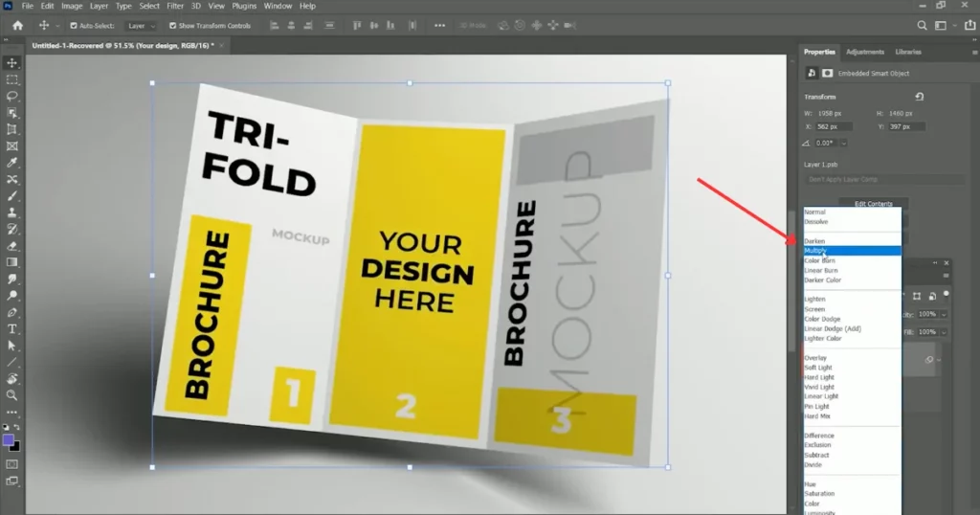
Task: Open the Fill 100% dropdown arrow
Action: pyautogui.click(x=944, y=332)
